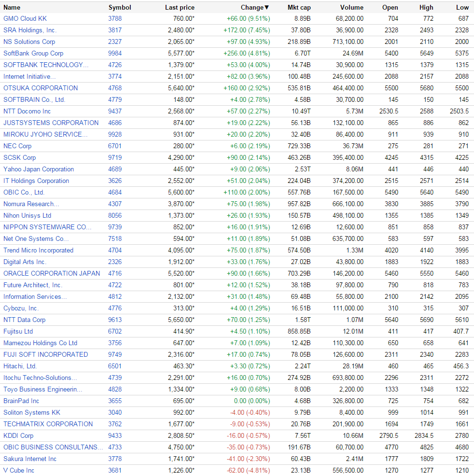Click ticker symbol 6701
Screen dimensions: 474x476
point(115,146)
